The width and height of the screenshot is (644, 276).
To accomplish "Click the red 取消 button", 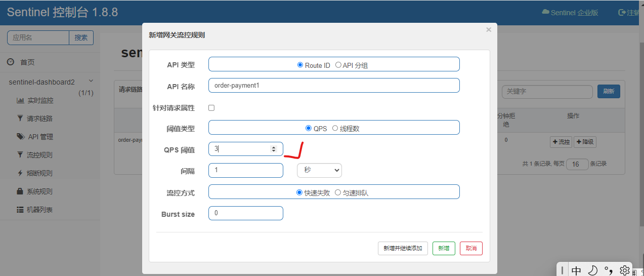I will (471, 248).
